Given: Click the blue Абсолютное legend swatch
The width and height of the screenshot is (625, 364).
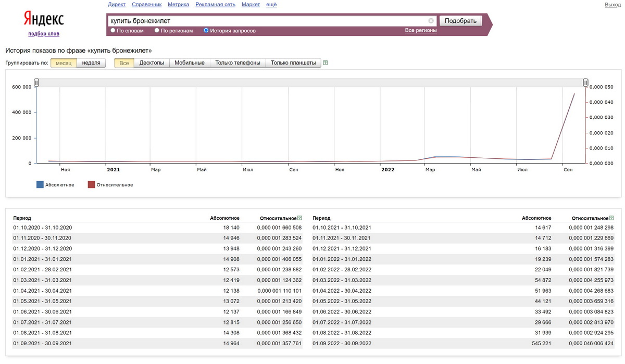Looking at the screenshot, I should (40, 184).
